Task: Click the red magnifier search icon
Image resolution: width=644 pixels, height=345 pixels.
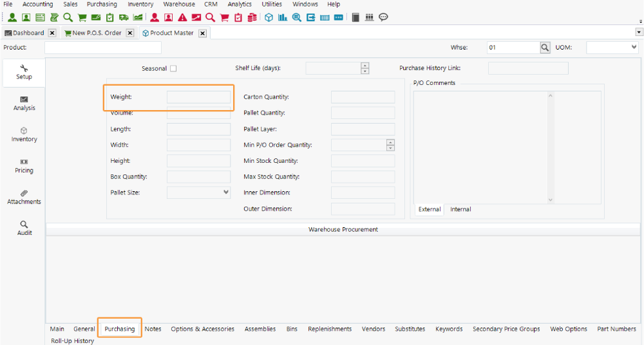Action: 211,17
